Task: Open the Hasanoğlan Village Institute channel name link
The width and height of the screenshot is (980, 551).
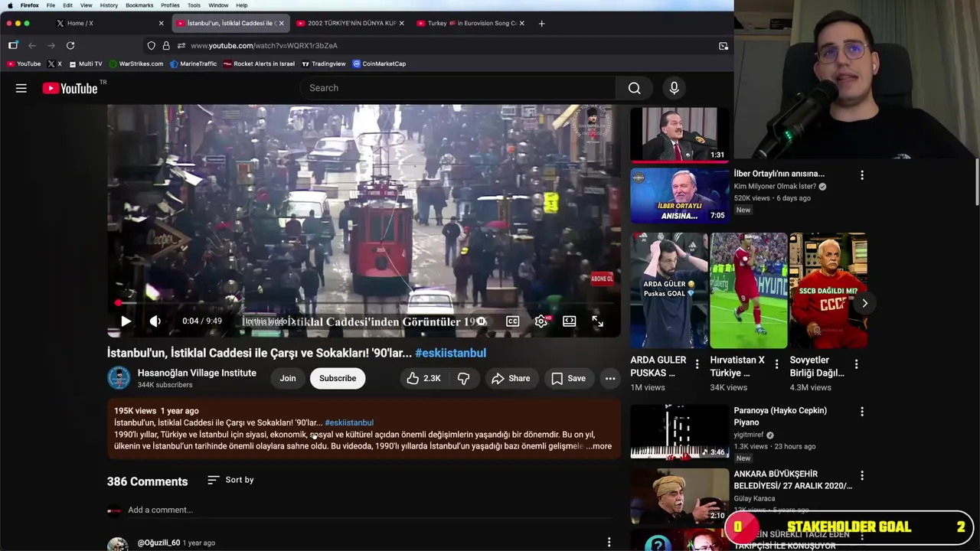Action: click(x=197, y=373)
